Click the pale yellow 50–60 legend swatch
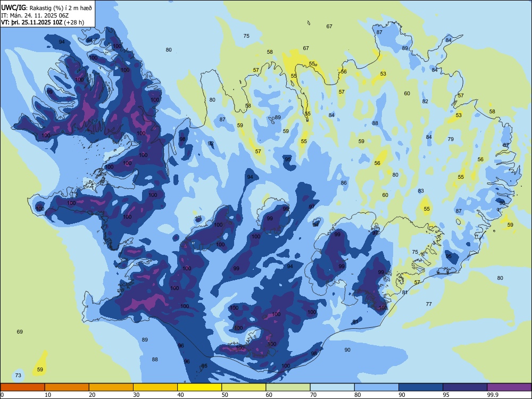 244,387
